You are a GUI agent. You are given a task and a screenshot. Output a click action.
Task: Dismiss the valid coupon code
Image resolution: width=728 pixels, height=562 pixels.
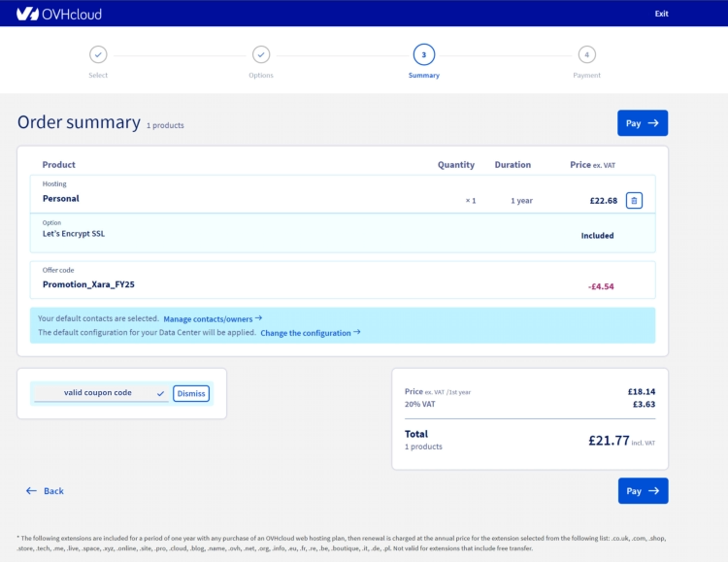coord(191,393)
